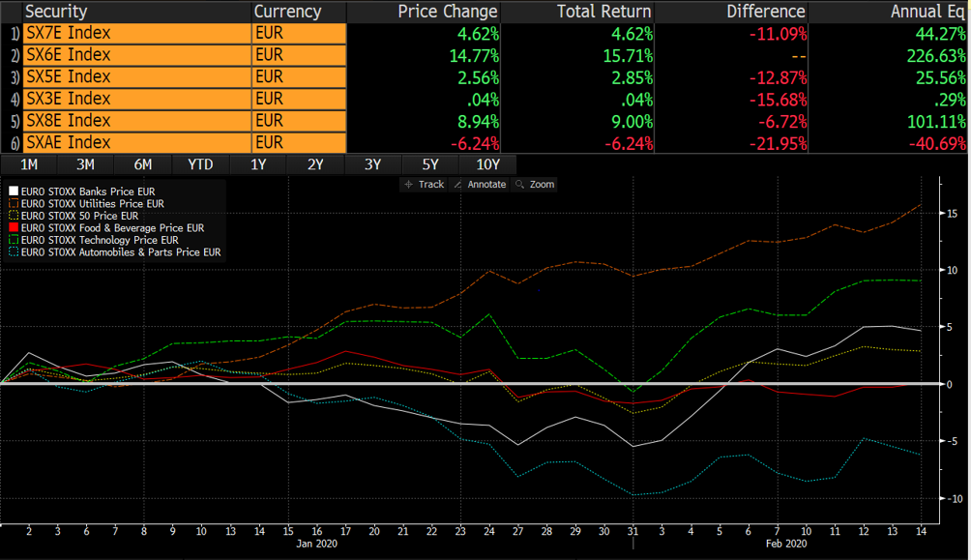Click EURO STOXX Automobiles & Parts legend text
Viewport: 971px width, 560px height.
pos(121,252)
